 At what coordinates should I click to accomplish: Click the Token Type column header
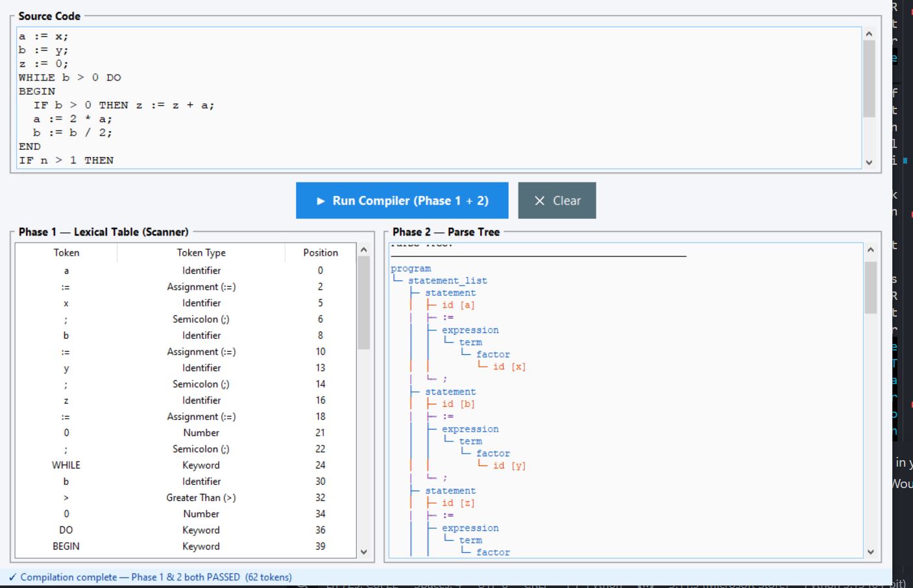click(x=201, y=252)
